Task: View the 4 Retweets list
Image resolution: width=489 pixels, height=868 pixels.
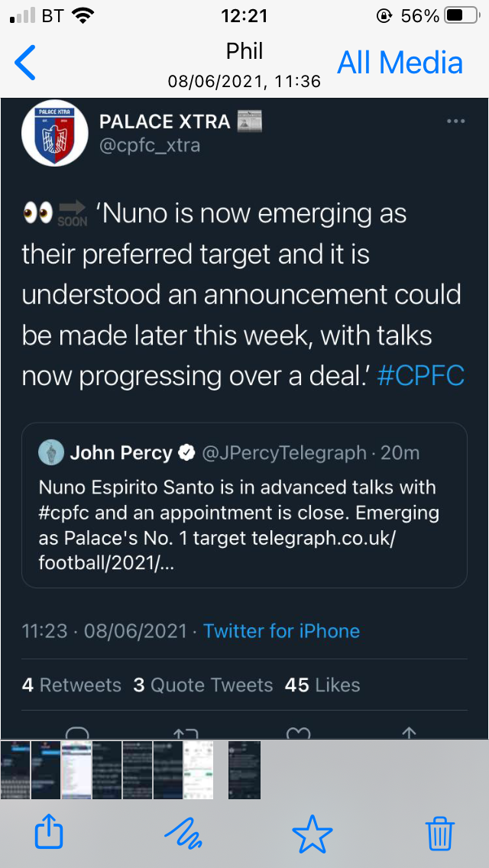Action: 72,685
